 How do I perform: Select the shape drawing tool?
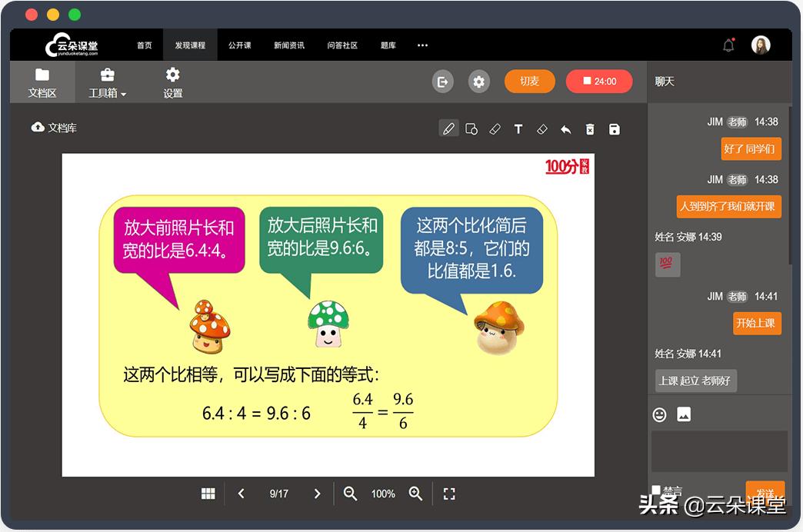coord(472,129)
